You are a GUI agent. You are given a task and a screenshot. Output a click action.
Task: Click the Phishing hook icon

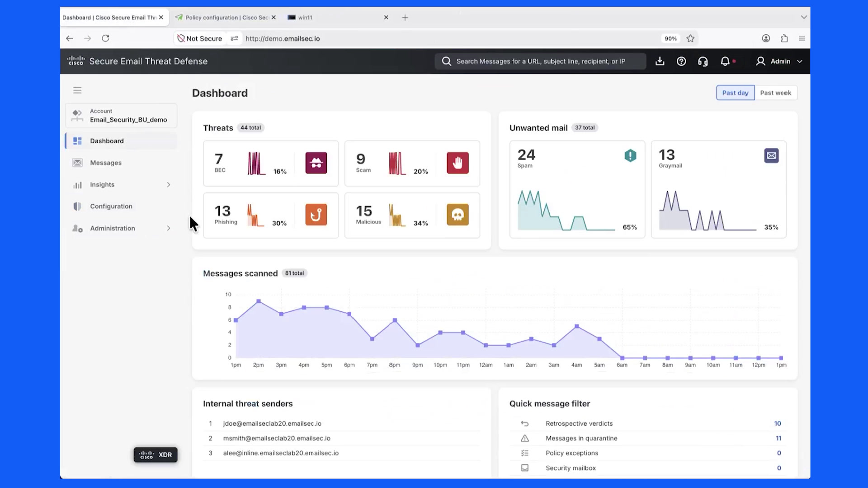(316, 215)
